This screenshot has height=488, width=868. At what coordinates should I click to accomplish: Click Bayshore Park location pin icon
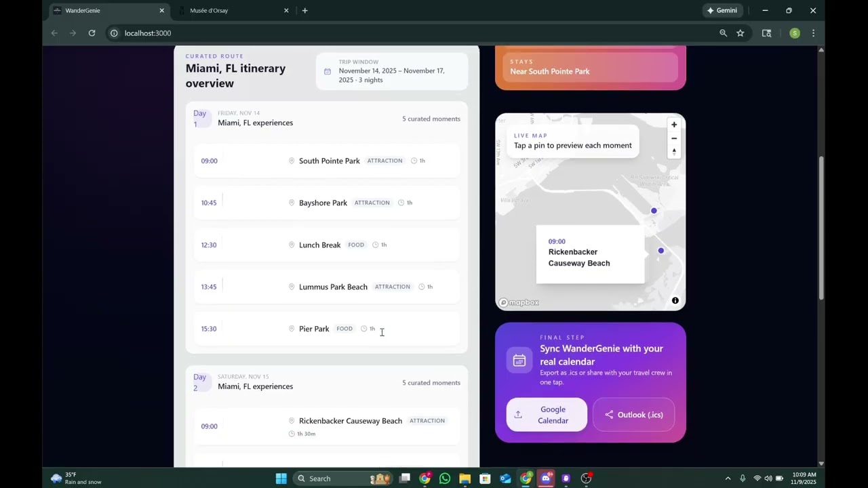tap(292, 203)
